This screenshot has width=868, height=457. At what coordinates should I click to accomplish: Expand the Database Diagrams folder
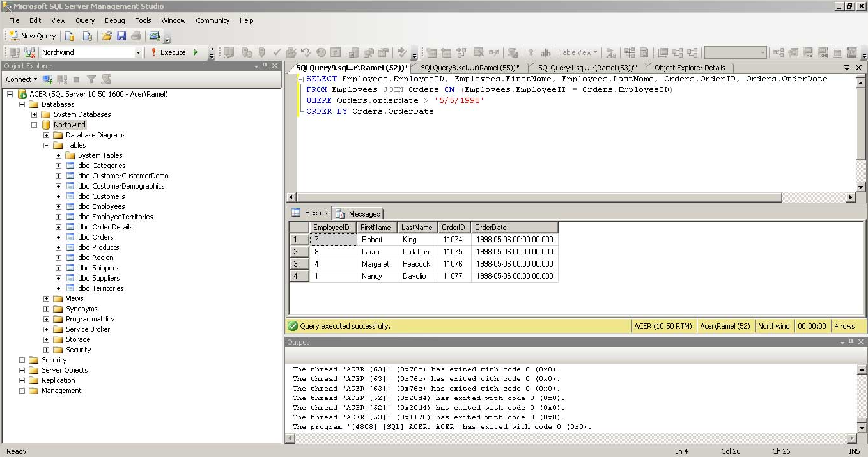point(47,135)
